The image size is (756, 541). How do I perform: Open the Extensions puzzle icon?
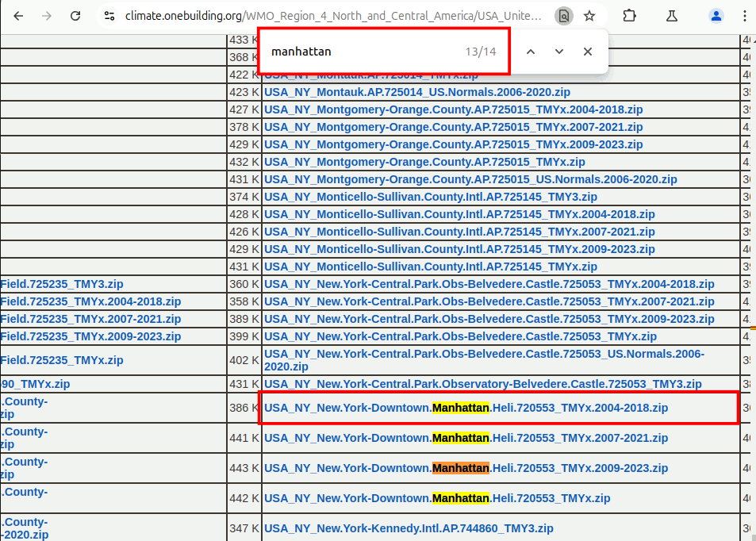click(x=630, y=16)
